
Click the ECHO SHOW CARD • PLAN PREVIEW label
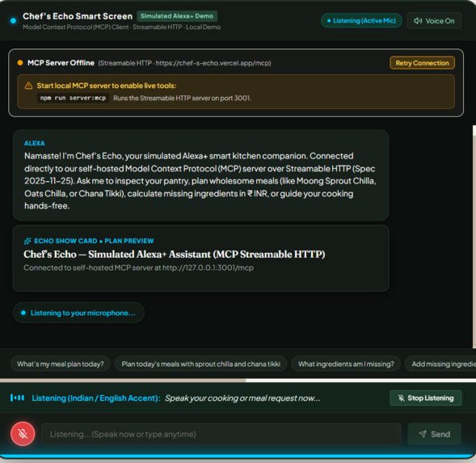[x=94, y=241]
